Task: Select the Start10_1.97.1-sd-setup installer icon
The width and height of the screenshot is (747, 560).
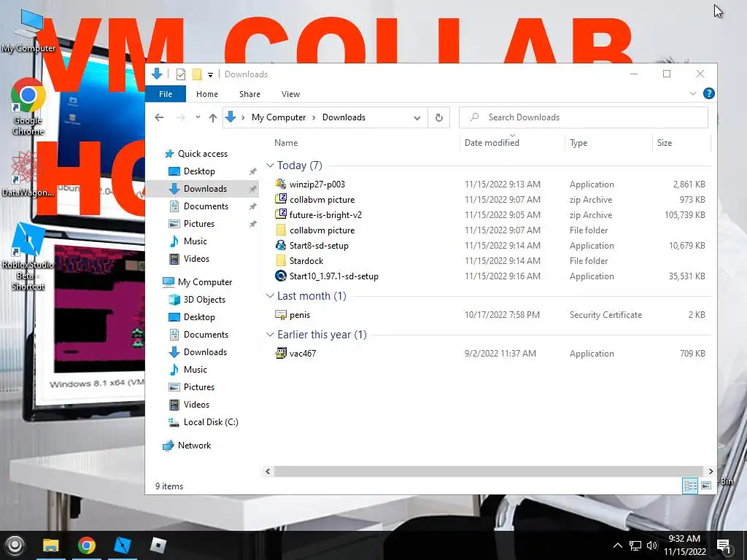Action: 281,276
